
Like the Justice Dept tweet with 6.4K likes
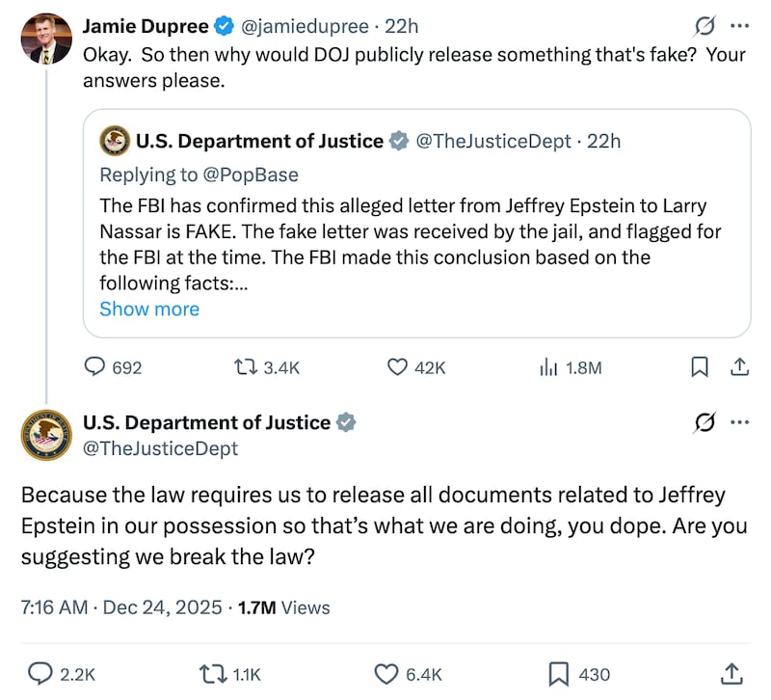coord(385,673)
